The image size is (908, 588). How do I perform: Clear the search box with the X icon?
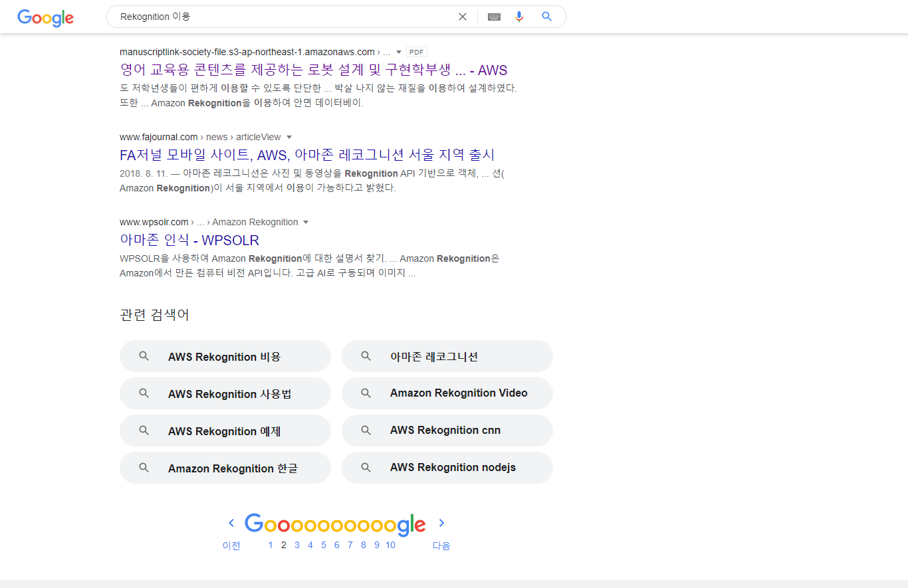pyautogui.click(x=463, y=17)
